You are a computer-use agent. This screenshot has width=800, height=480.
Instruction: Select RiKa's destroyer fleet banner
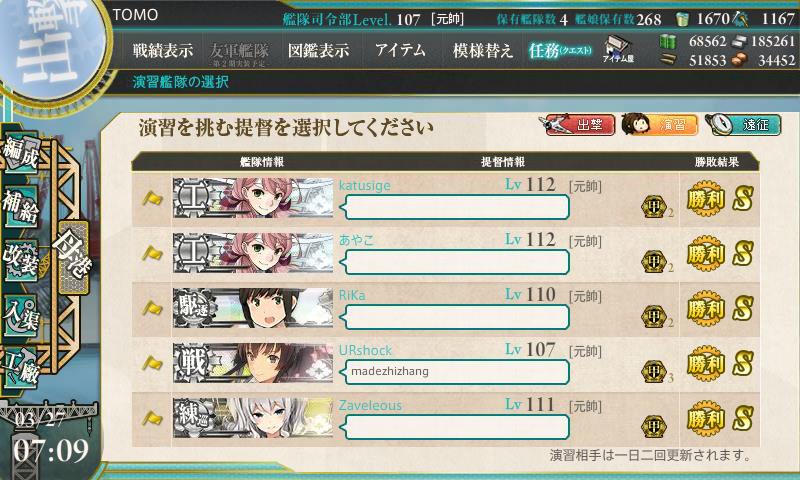click(x=253, y=308)
